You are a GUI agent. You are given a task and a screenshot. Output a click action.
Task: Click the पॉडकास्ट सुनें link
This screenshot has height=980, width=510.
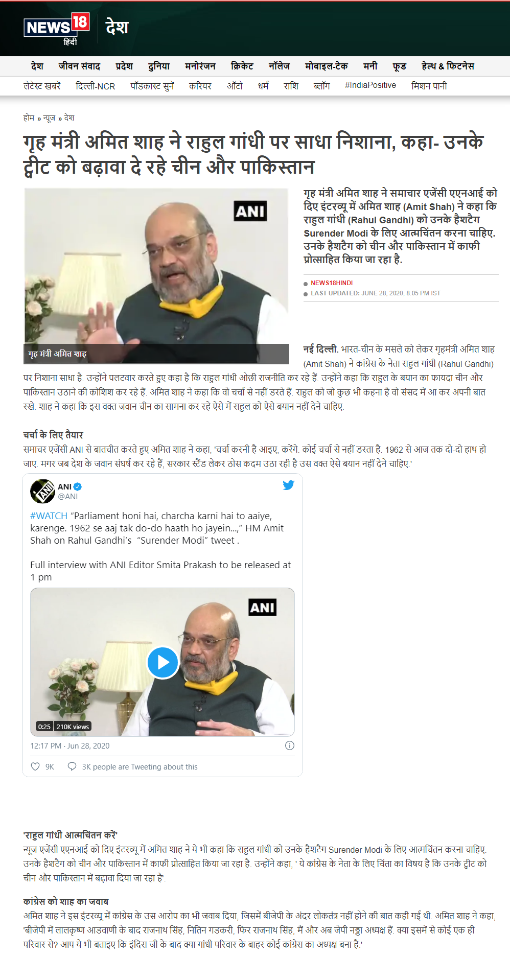152,86
